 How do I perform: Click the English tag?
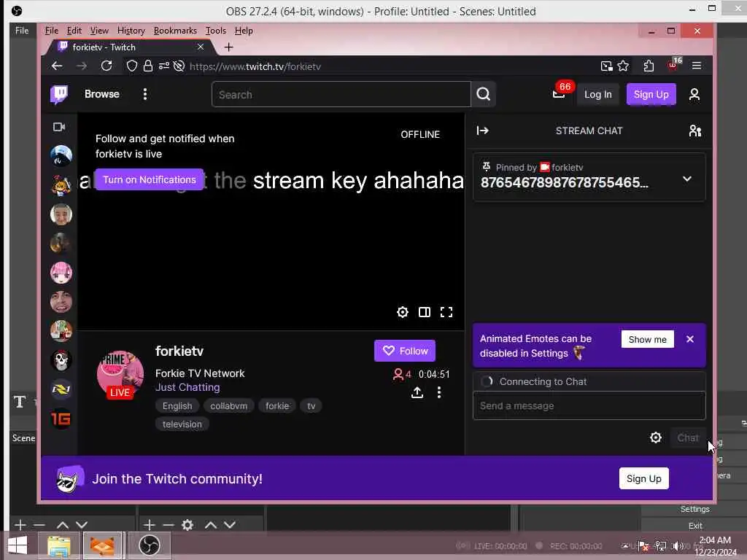pos(177,405)
